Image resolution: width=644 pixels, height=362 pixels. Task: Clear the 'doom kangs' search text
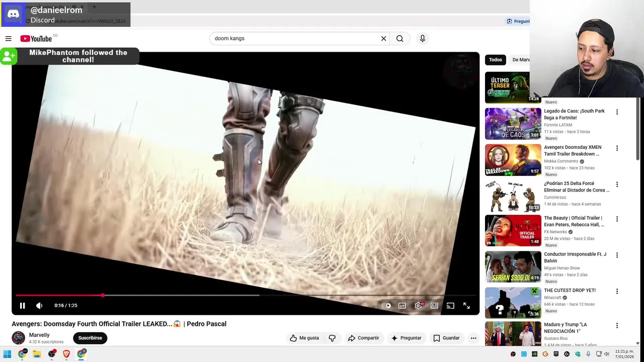click(x=383, y=38)
